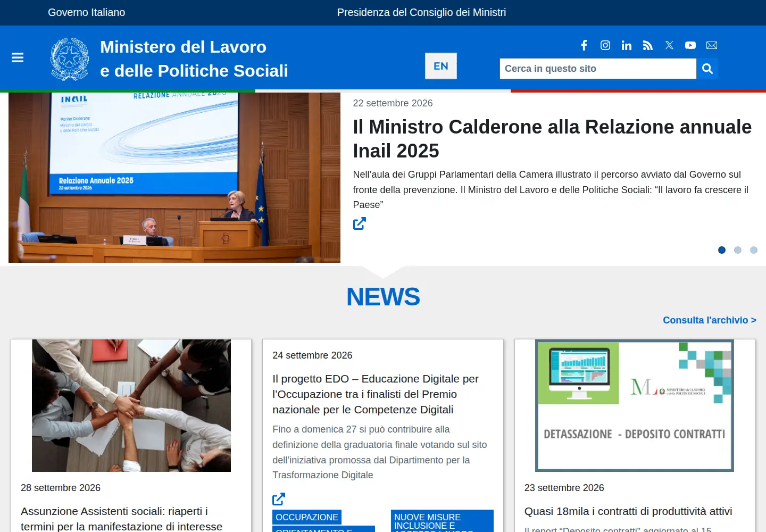Select the OCCUPAZIONE tag

pos(307,517)
